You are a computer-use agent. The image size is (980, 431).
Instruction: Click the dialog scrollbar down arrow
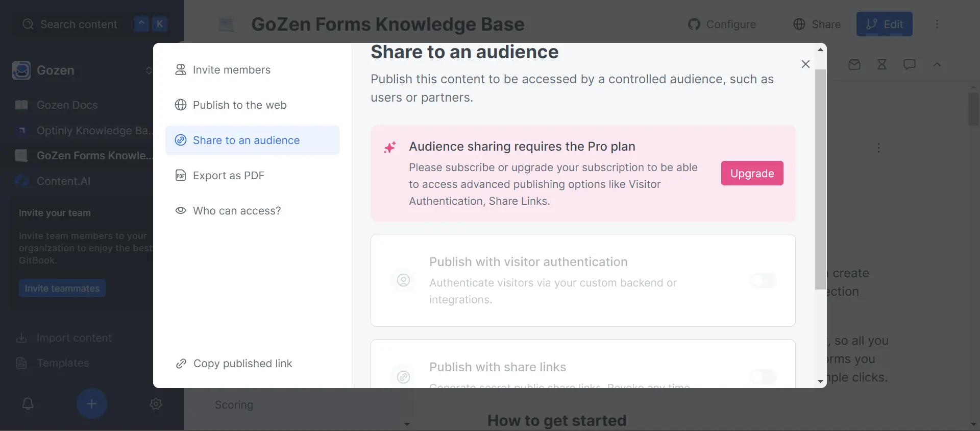pyautogui.click(x=820, y=381)
